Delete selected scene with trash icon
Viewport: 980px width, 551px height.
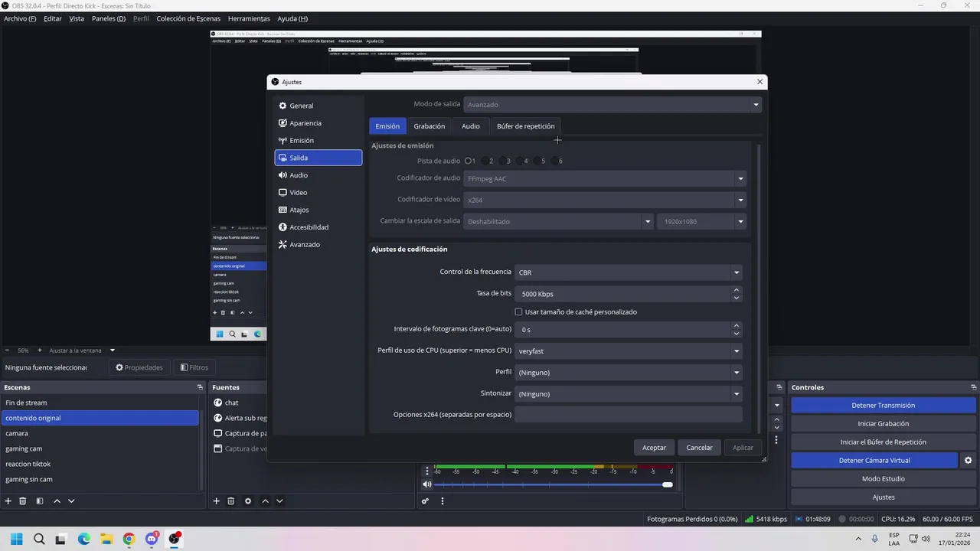pyautogui.click(x=23, y=501)
